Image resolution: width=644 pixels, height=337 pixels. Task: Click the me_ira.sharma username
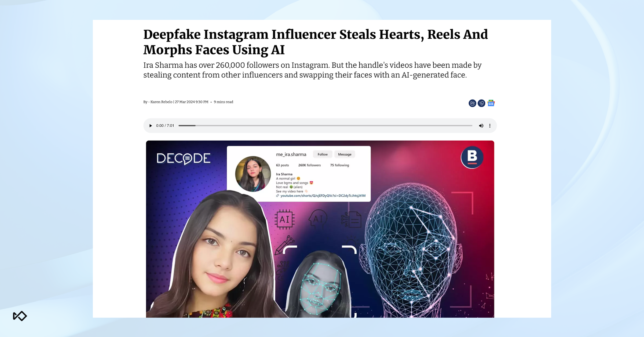coord(291,154)
